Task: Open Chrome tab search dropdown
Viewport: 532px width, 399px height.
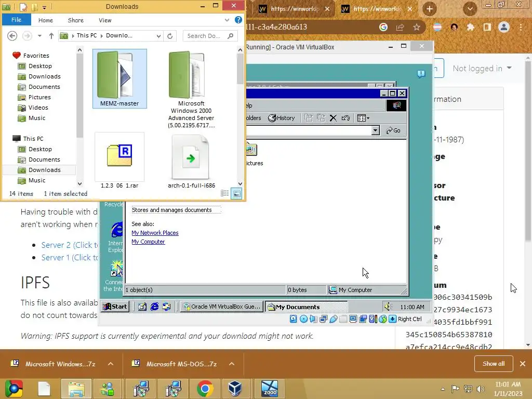Action: click(470, 9)
